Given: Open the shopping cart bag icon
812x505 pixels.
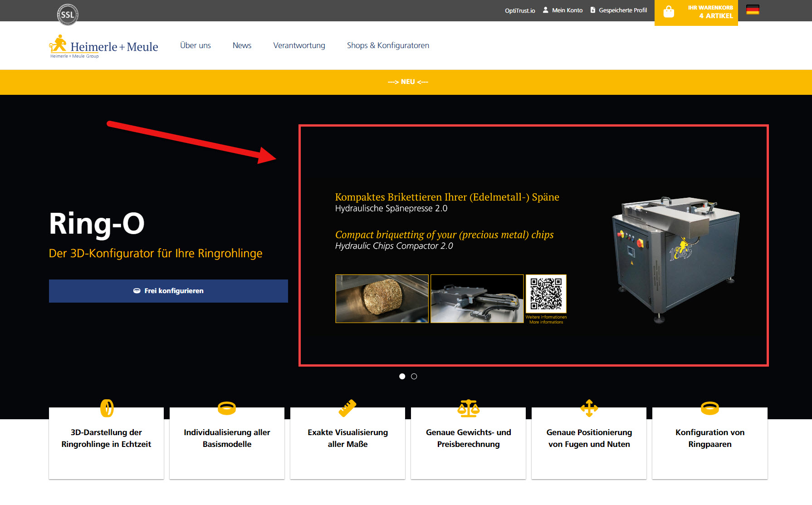Looking at the screenshot, I should (669, 12).
